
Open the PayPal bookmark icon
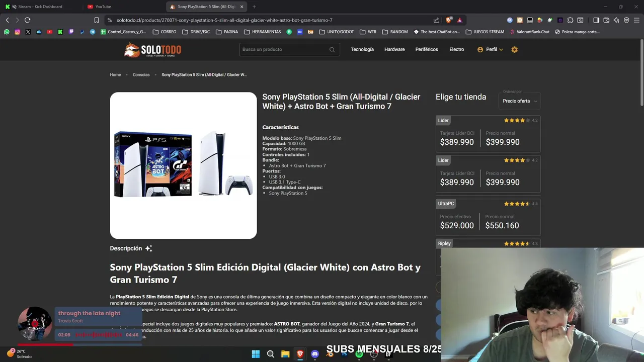(x=82, y=32)
